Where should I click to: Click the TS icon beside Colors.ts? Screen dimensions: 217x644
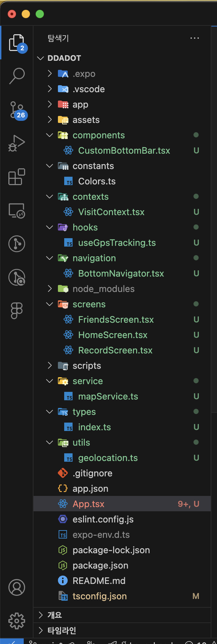pyautogui.click(x=68, y=181)
